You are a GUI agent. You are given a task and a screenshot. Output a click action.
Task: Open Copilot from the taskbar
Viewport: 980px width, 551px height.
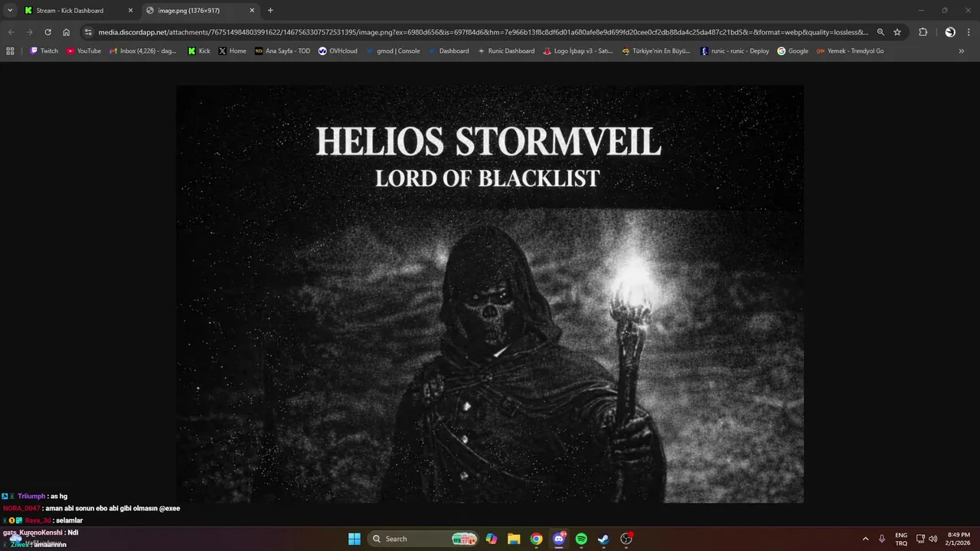click(492, 539)
